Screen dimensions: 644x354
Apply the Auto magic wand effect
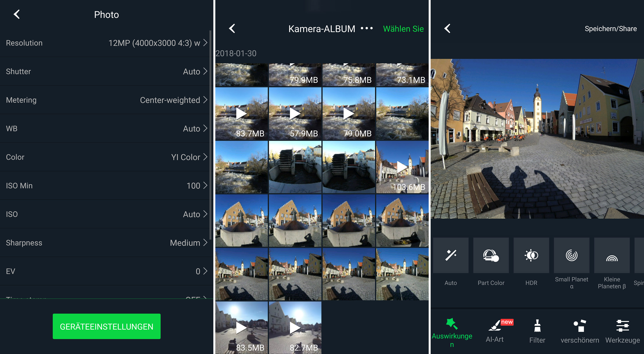(450, 255)
